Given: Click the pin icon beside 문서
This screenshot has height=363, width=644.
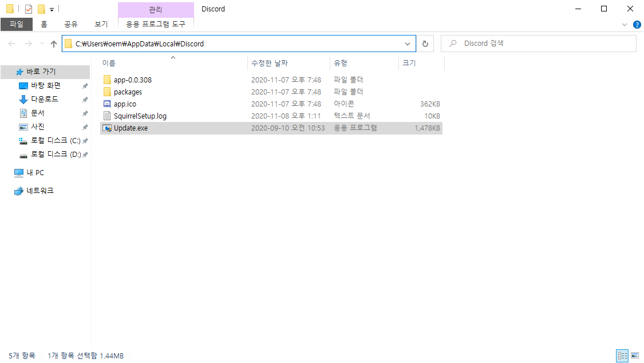Looking at the screenshot, I should pyautogui.click(x=85, y=113).
